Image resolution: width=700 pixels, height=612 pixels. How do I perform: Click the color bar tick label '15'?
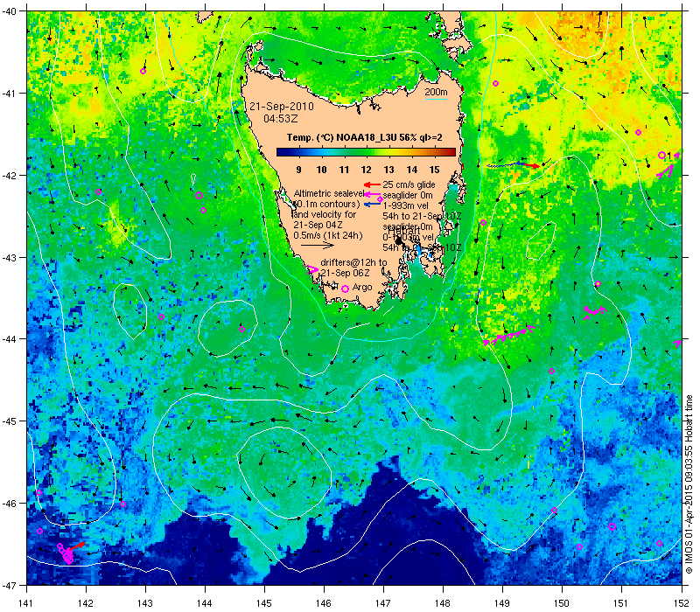pyautogui.click(x=434, y=170)
